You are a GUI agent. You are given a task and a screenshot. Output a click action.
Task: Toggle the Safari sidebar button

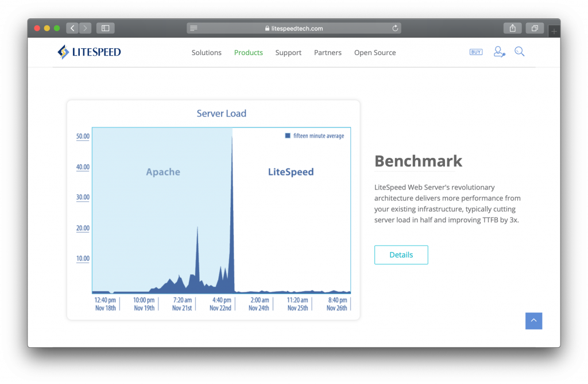[x=106, y=28]
